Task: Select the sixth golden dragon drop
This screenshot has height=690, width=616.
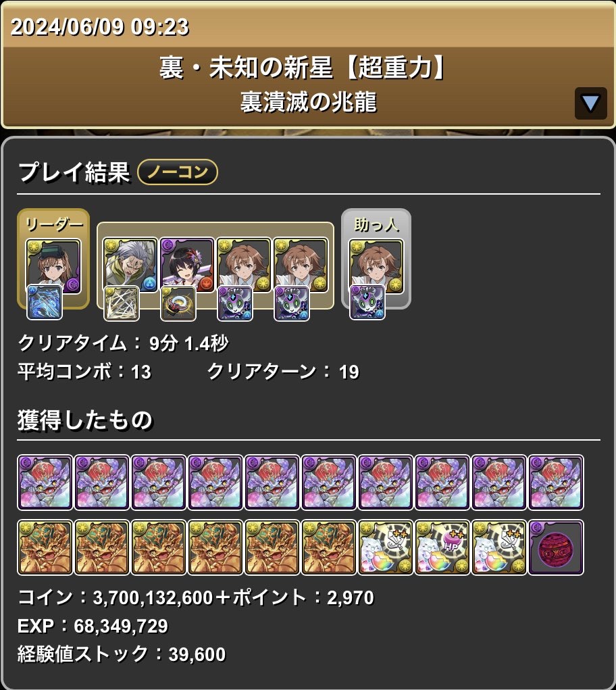Action: click(329, 547)
